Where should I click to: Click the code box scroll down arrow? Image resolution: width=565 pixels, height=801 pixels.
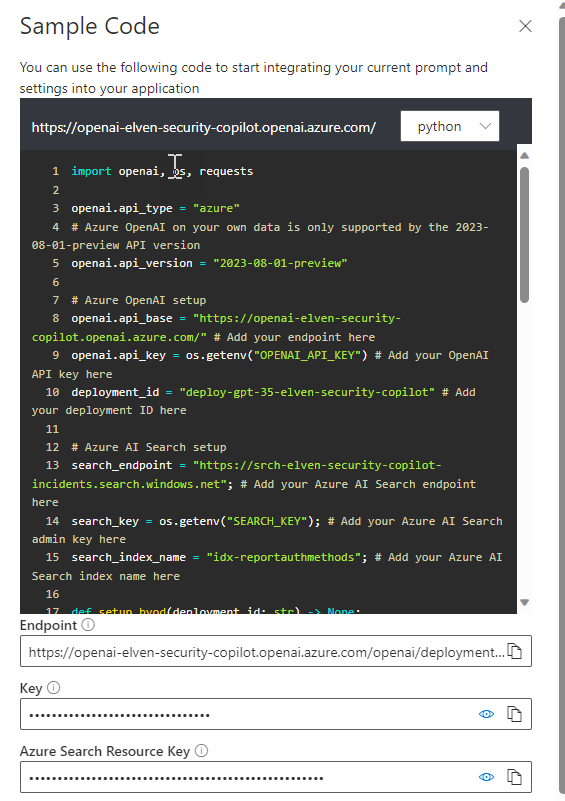pyautogui.click(x=524, y=603)
